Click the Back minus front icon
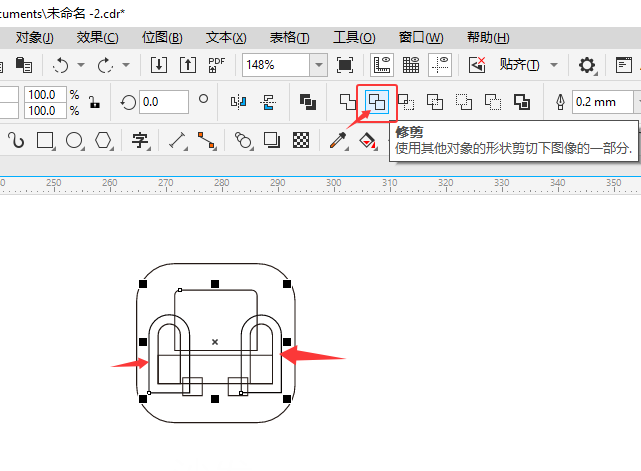 point(493,102)
